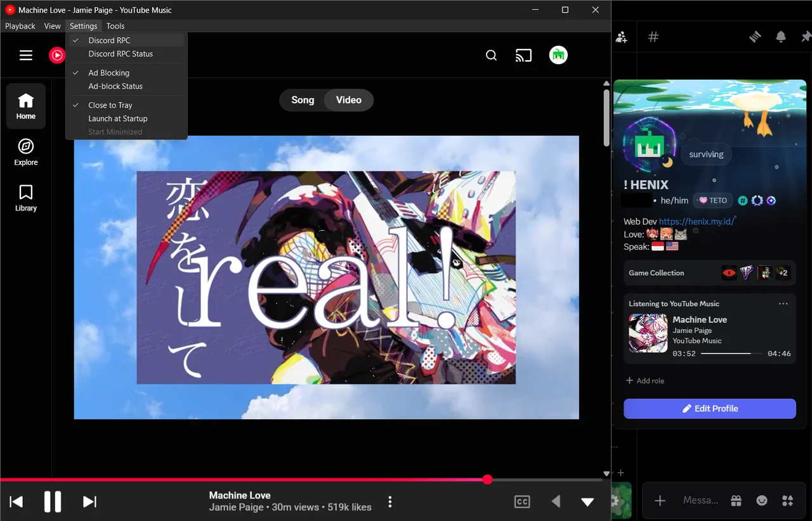812x521 pixels.
Task: Click the +2 games badge
Action: coord(783,273)
